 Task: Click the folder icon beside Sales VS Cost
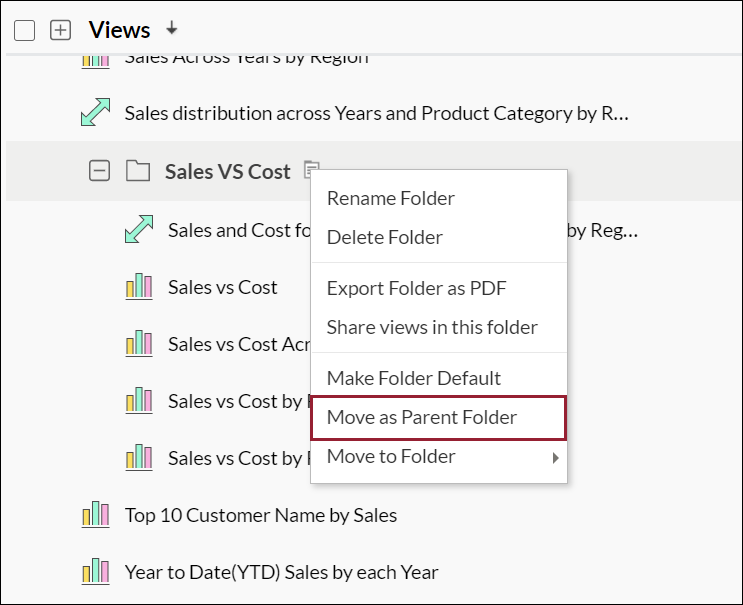[138, 172]
